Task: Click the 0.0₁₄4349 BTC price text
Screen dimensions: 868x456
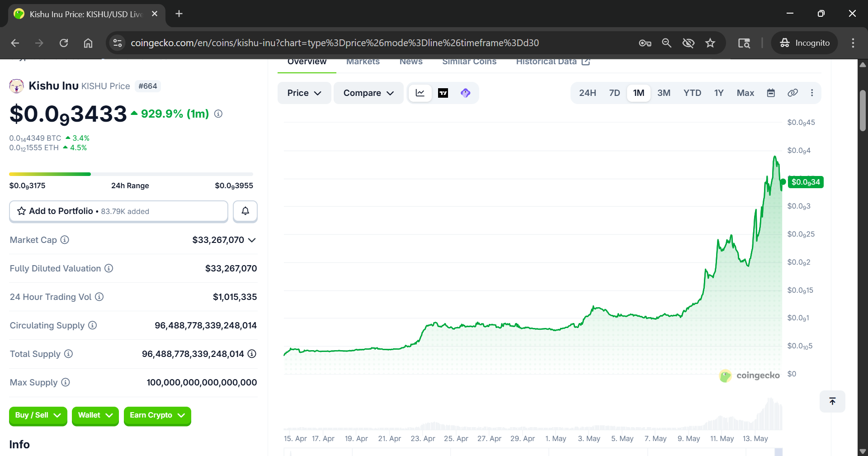Action: [35, 138]
